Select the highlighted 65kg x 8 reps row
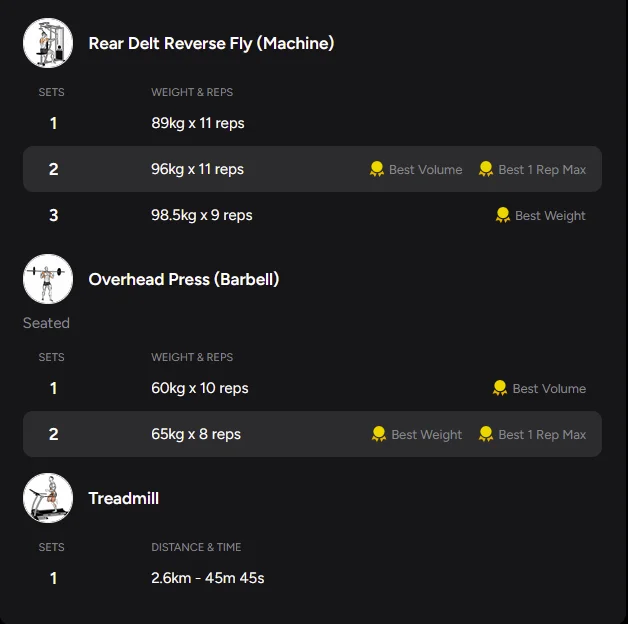Image resolution: width=628 pixels, height=624 pixels. coord(312,434)
